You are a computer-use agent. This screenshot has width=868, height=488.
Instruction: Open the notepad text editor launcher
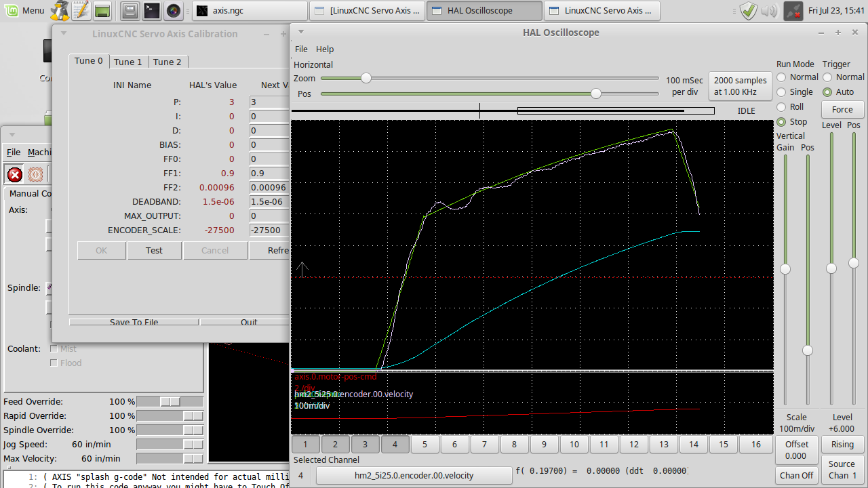[x=81, y=10]
